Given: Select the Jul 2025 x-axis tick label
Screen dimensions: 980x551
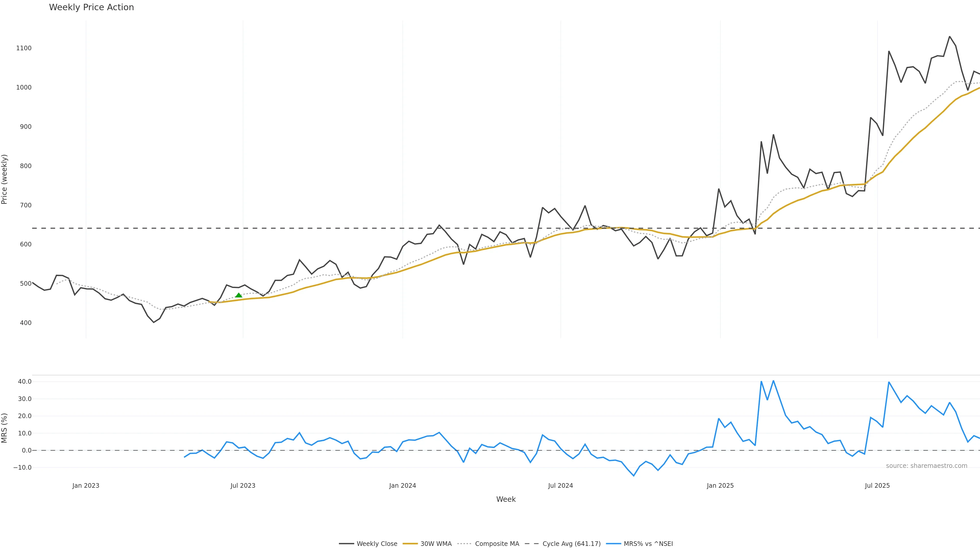Looking at the screenshot, I should (877, 486).
